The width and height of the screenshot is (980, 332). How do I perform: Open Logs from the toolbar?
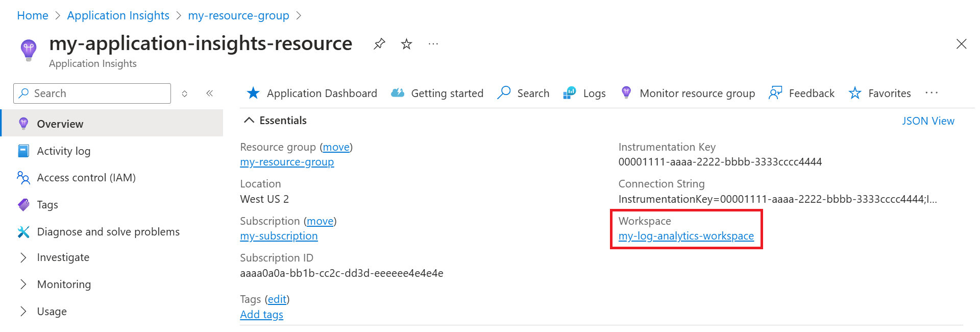[x=584, y=93]
